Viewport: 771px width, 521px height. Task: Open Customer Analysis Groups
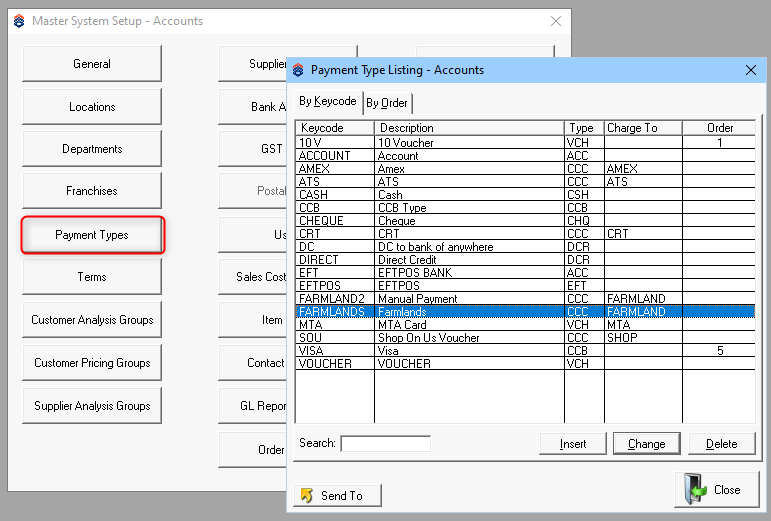(92, 320)
